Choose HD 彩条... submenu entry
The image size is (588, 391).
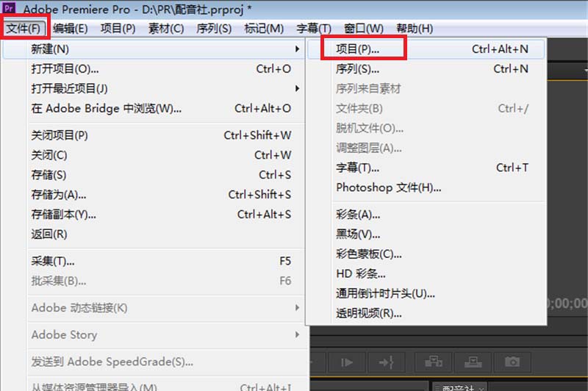426,273
